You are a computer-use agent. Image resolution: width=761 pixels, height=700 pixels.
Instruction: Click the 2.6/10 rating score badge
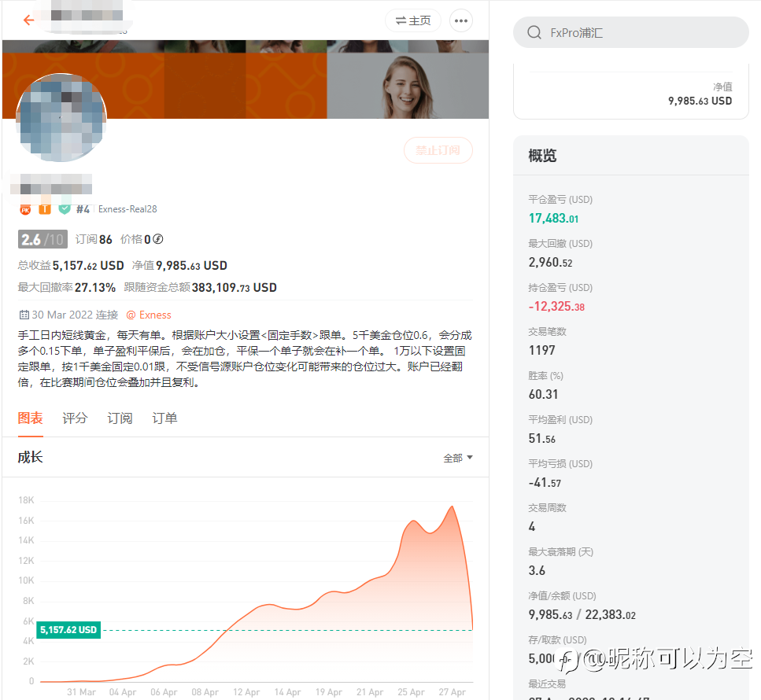tap(42, 239)
